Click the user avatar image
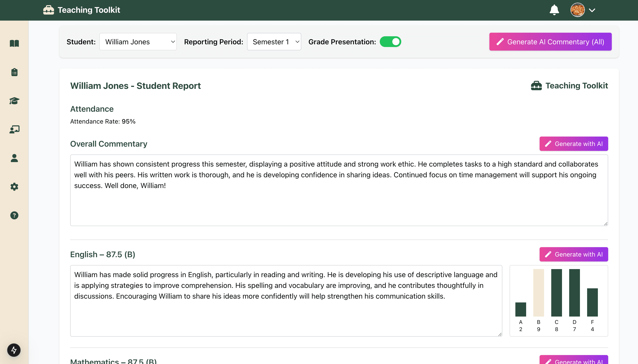This screenshot has height=364, width=638. point(578,10)
